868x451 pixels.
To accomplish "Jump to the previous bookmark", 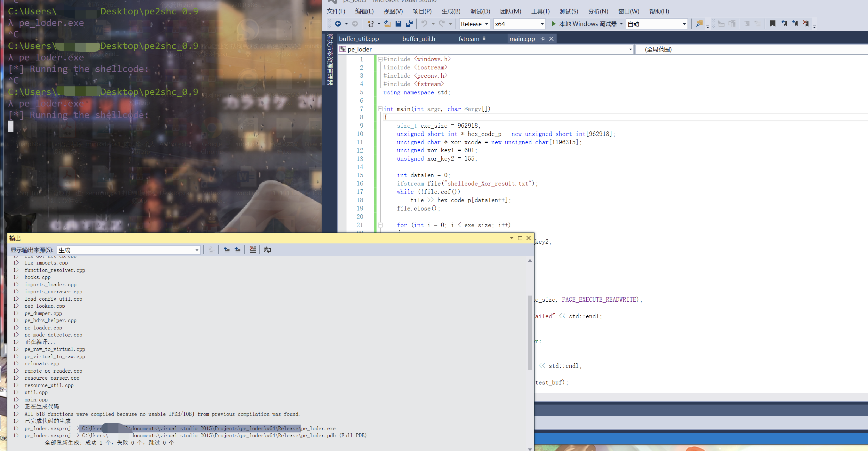I will coord(784,23).
